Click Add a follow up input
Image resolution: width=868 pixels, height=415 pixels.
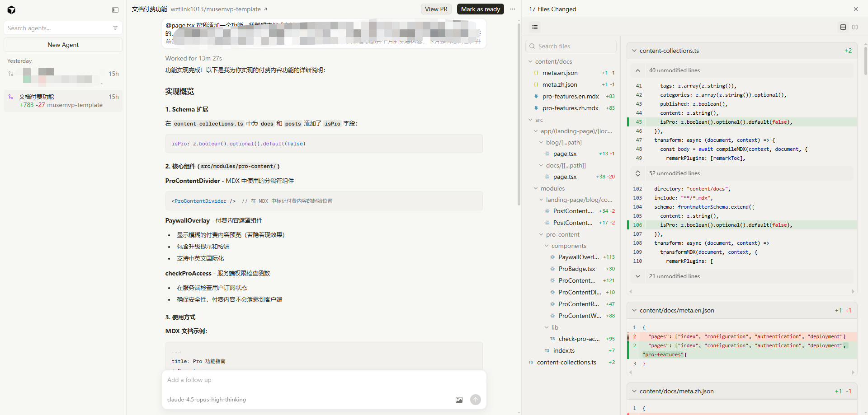tap(324, 380)
